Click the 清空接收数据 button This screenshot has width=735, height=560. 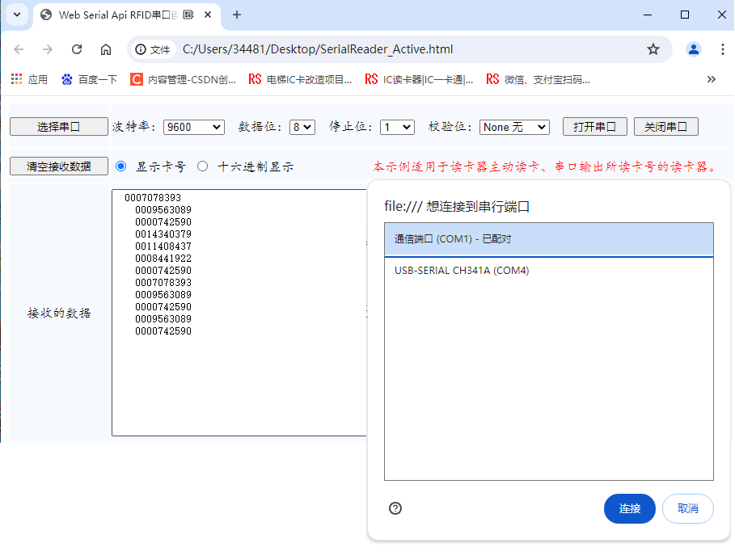pos(58,166)
